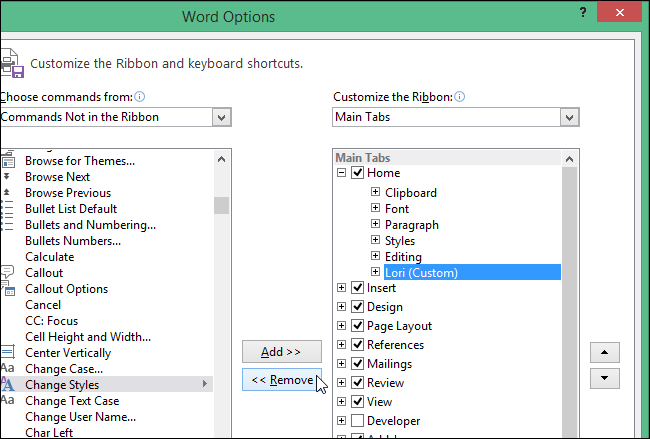This screenshot has height=439, width=650.
Task: Select the Browse for Themes command
Action: coord(80,160)
